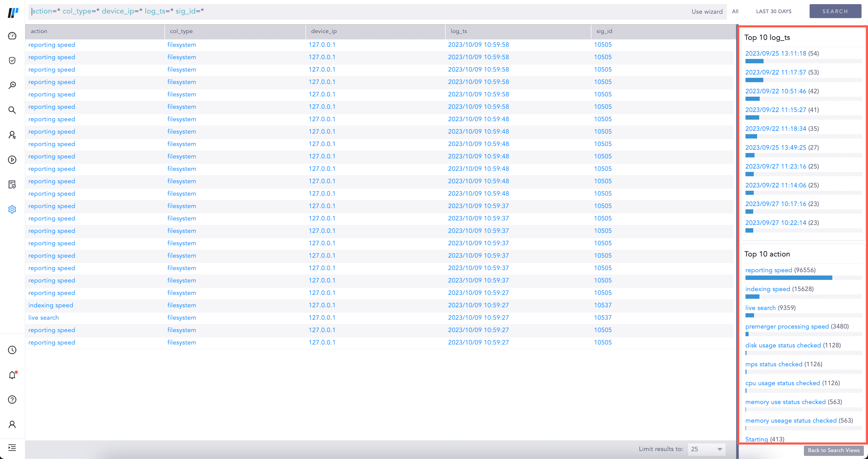The height and width of the screenshot is (459, 868).
Task: Click the shield checkmark sidebar icon
Action: tap(12, 61)
